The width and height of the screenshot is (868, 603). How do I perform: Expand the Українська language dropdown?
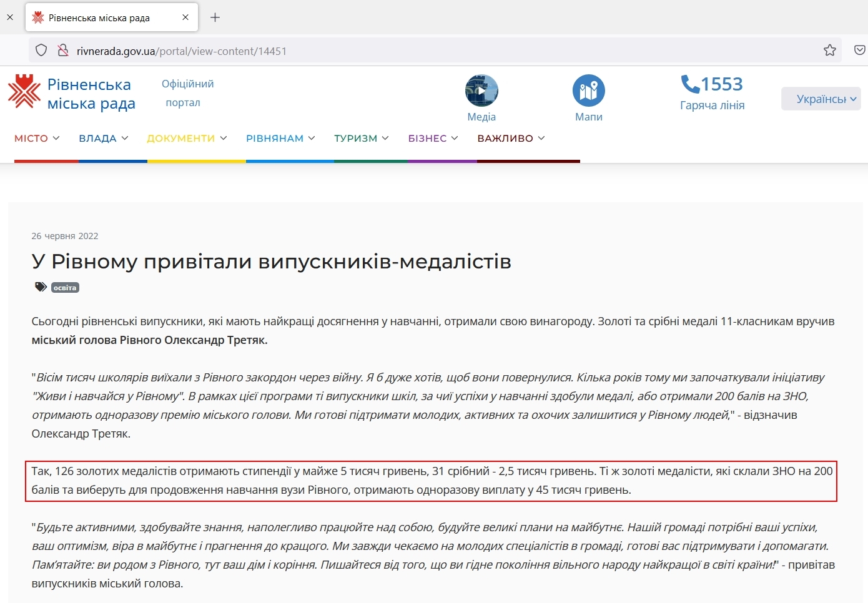(821, 99)
